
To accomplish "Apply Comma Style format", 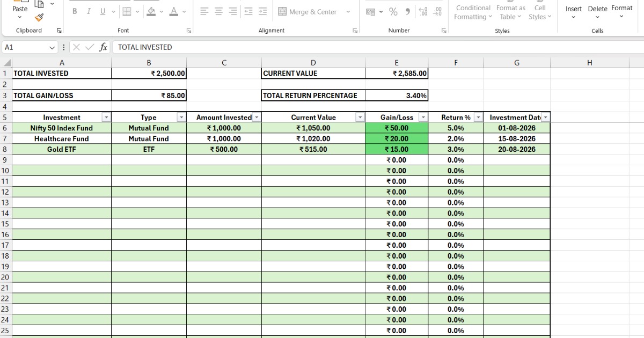I will pyautogui.click(x=408, y=12).
